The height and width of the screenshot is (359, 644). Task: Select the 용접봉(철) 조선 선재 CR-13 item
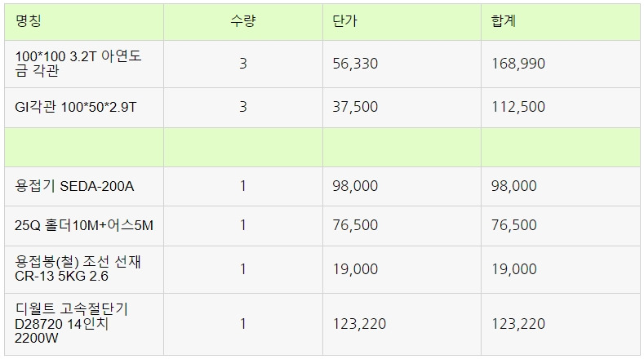(78, 269)
